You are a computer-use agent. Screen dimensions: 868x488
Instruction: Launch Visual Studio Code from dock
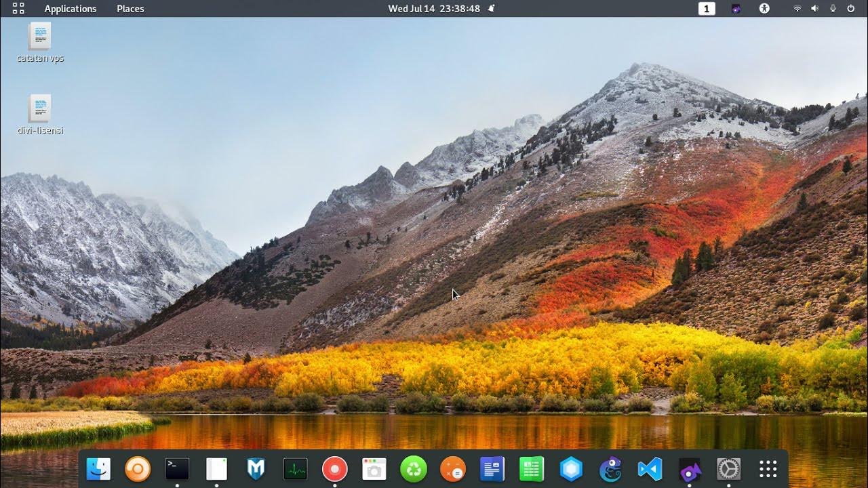650,468
